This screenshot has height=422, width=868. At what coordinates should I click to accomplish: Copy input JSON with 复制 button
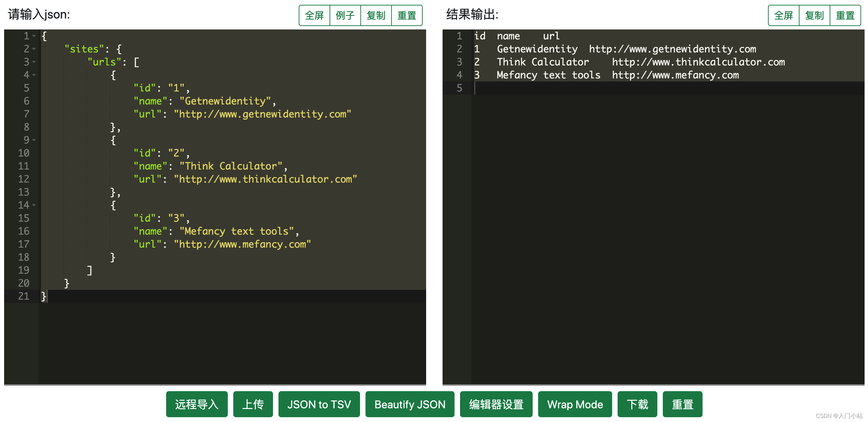[376, 15]
